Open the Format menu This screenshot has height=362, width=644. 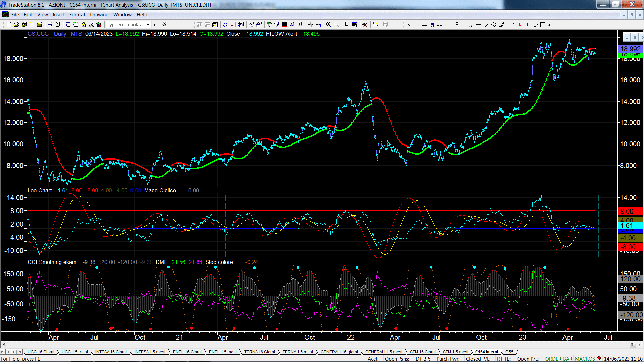pyautogui.click(x=77, y=15)
